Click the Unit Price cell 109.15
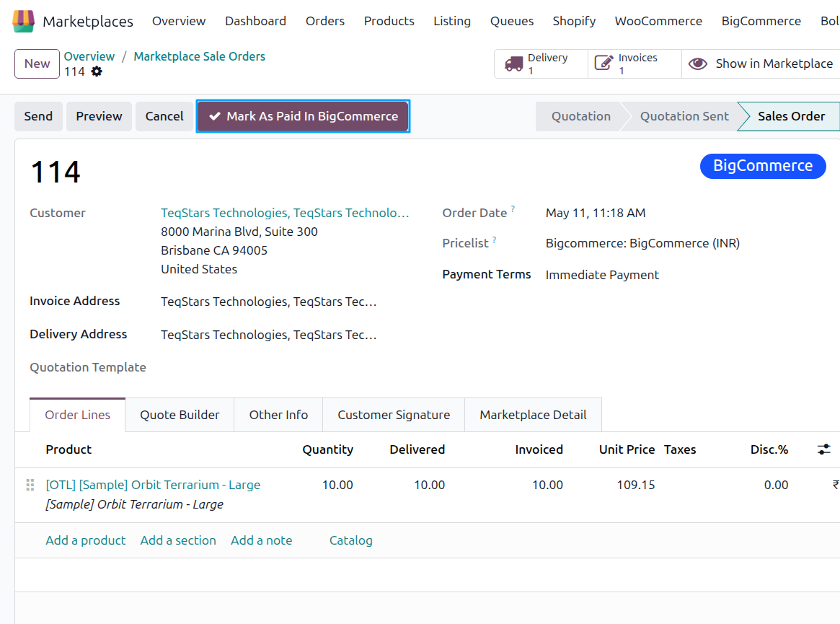Image resolution: width=840 pixels, height=624 pixels. point(635,485)
